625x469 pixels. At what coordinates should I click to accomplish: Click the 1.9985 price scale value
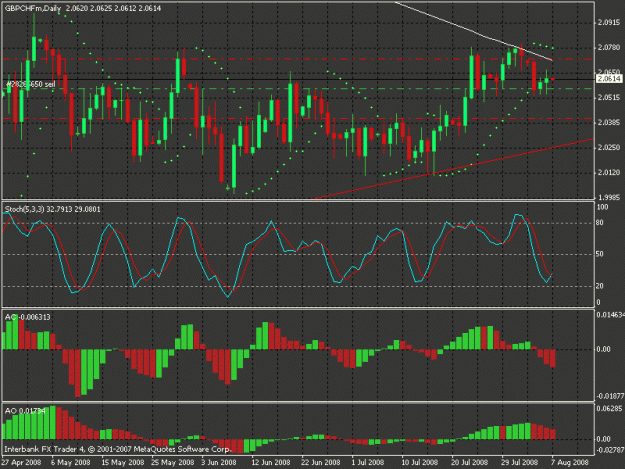609,197
